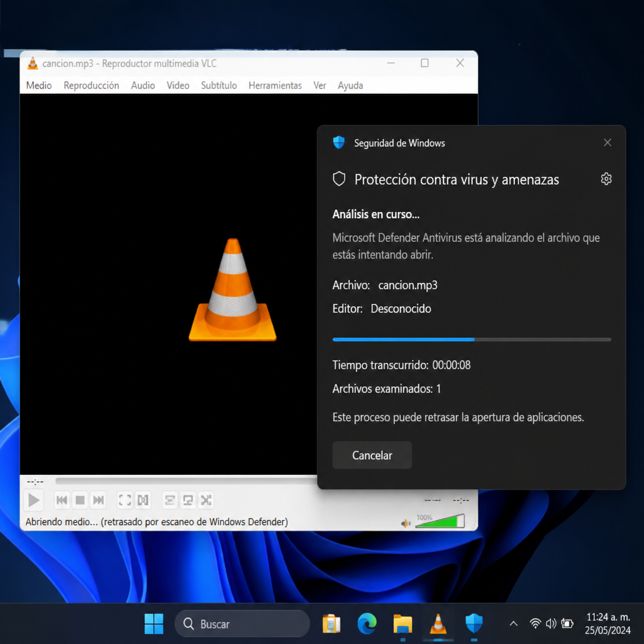Adjust the VLC volume slider
The height and width of the screenshot is (644, 644).
pyautogui.click(x=440, y=521)
